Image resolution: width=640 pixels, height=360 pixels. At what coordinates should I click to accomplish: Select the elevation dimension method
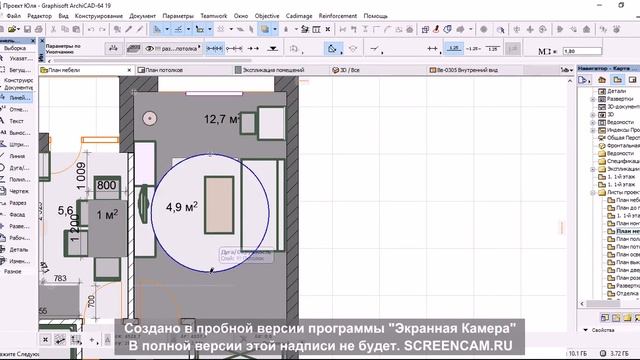click(273, 49)
